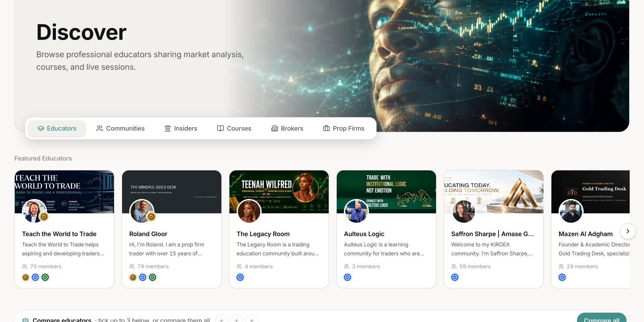Click the 'Featured Educators' heading
Screen dimensions: 644x322
pyautogui.click(x=43, y=158)
